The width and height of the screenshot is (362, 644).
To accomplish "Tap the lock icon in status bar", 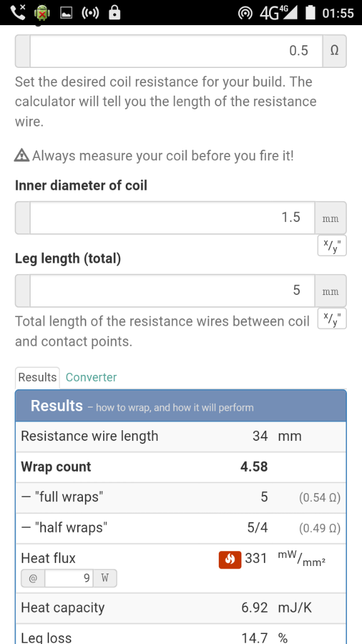I will coord(114,13).
